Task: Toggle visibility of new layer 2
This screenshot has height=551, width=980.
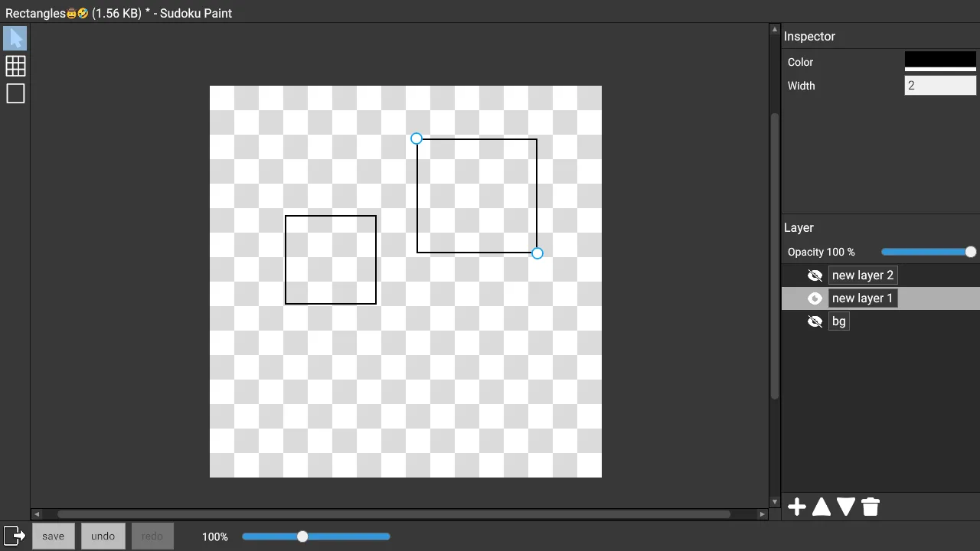Action: tap(815, 275)
